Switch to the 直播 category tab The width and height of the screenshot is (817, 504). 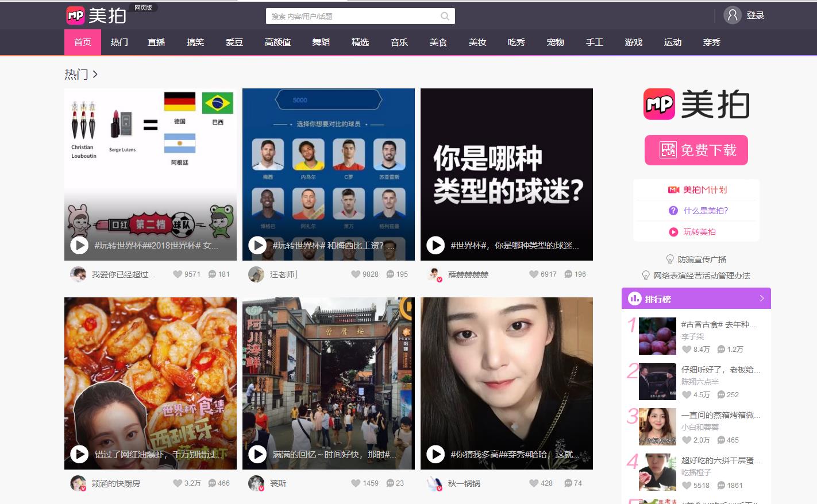(x=156, y=42)
